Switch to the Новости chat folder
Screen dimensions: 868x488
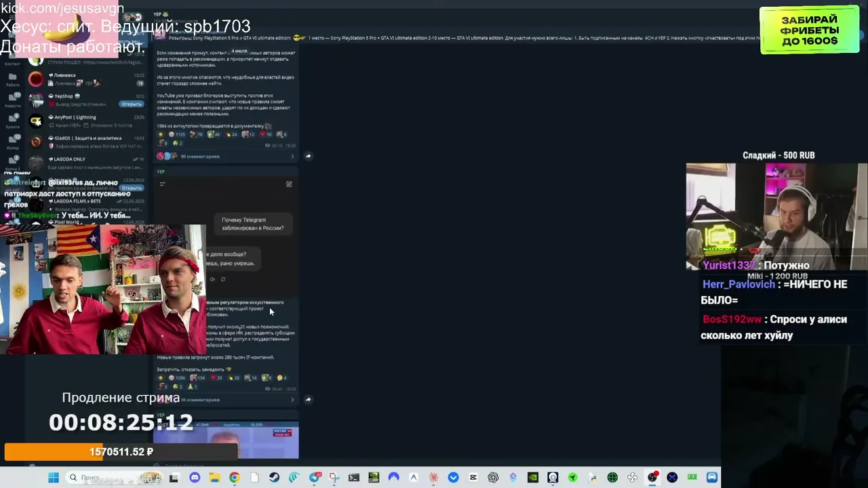12,100
